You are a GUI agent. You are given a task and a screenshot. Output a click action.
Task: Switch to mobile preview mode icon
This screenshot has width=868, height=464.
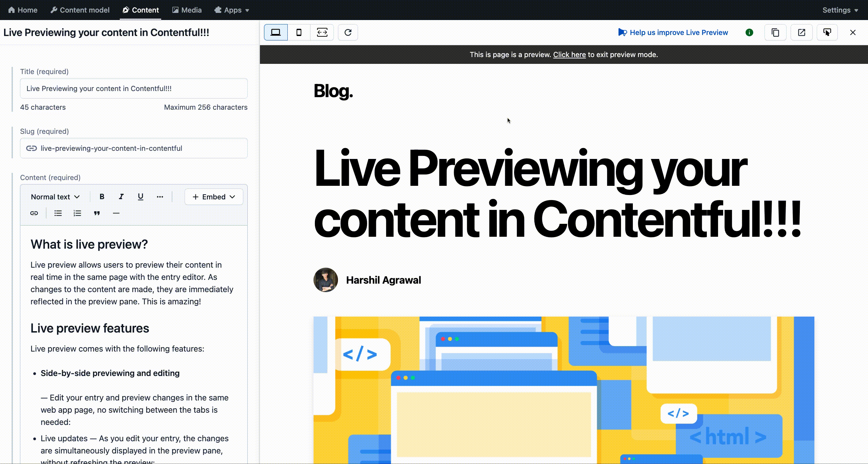tap(299, 32)
